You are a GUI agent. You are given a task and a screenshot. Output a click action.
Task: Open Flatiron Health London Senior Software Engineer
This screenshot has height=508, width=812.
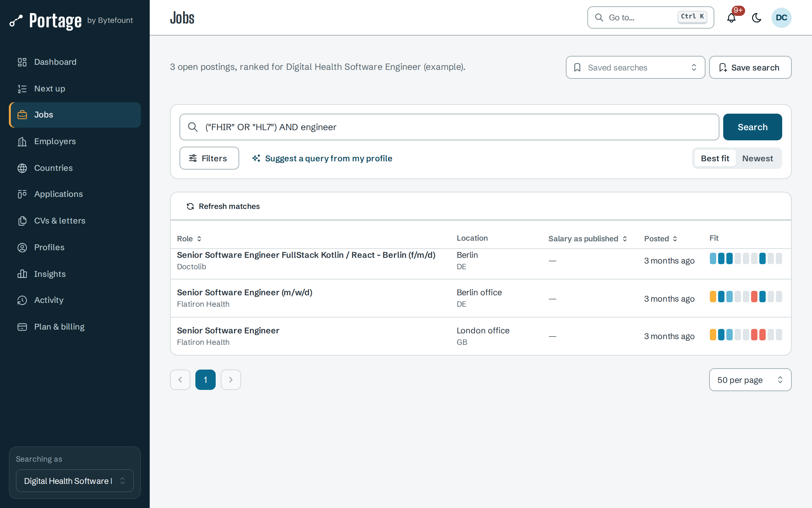[228, 331]
